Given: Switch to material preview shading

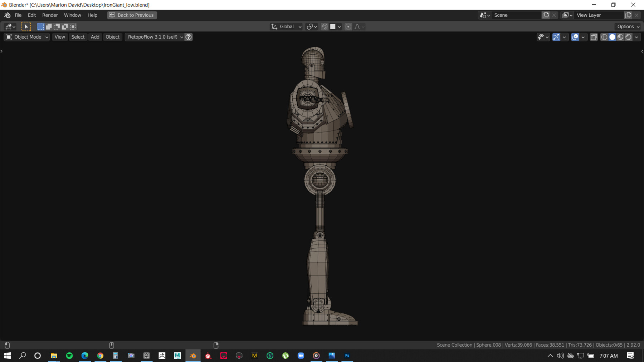Looking at the screenshot, I should tap(620, 37).
